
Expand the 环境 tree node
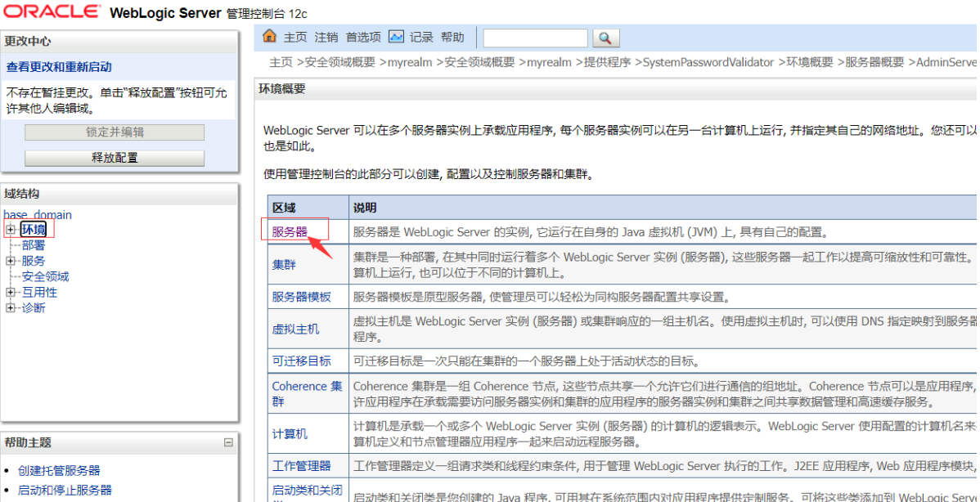[11, 230]
